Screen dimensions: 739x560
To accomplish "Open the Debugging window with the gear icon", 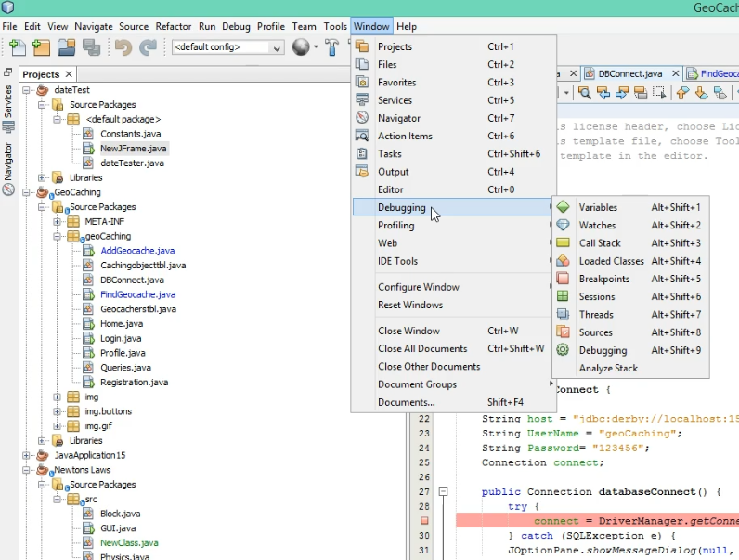I will (630, 350).
